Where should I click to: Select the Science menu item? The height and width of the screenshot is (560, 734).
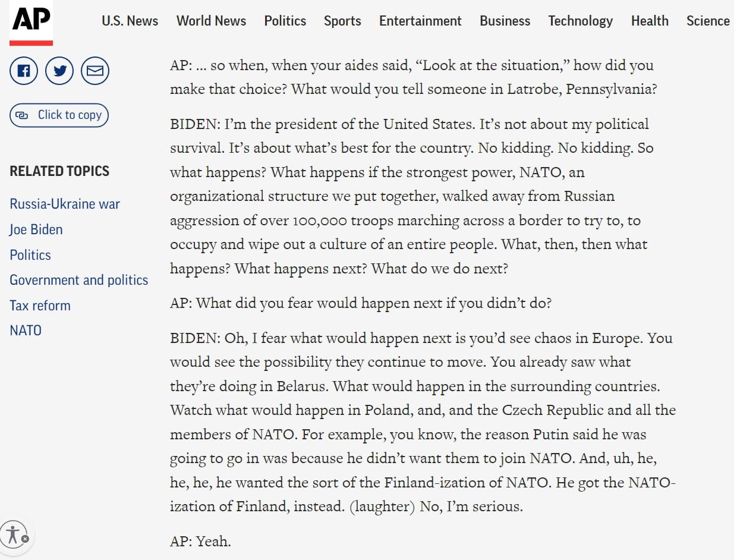(708, 21)
